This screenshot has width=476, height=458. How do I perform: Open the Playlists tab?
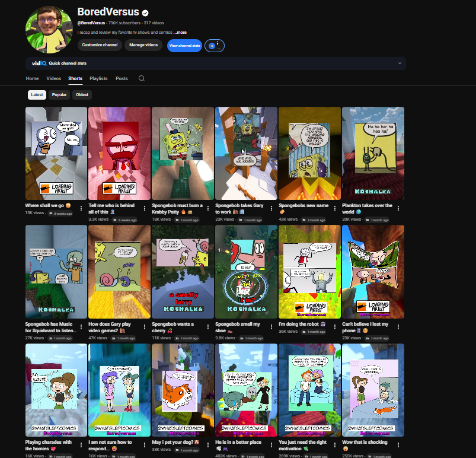coord(98,78)
